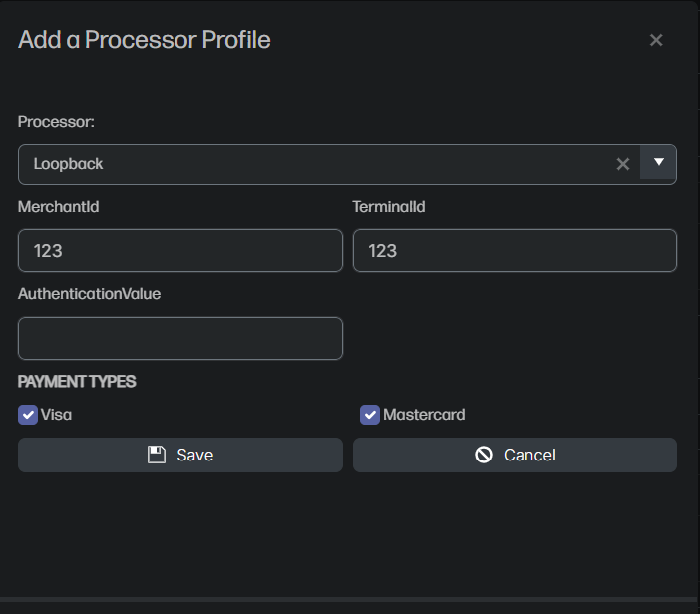Click the Processor: field label
Image resolution: width=700 pixels, height=614 pixels.
[x=56, y=122]
